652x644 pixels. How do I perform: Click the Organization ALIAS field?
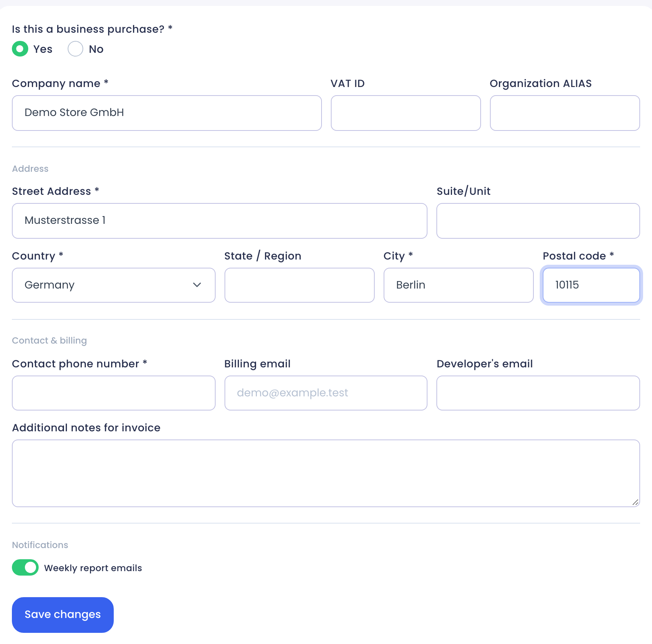[565, 113]
